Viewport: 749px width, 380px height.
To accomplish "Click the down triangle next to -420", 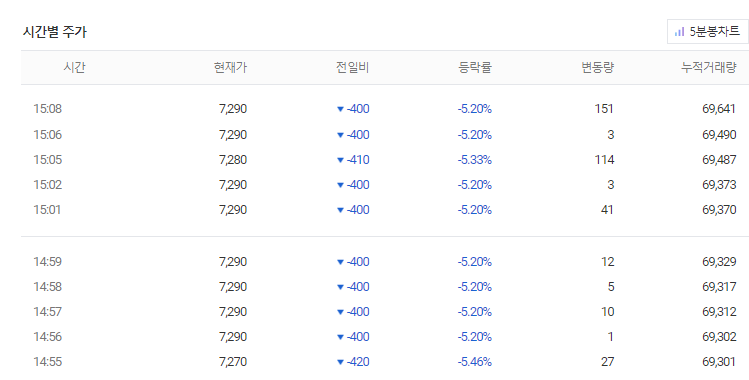I will point(340,362).
